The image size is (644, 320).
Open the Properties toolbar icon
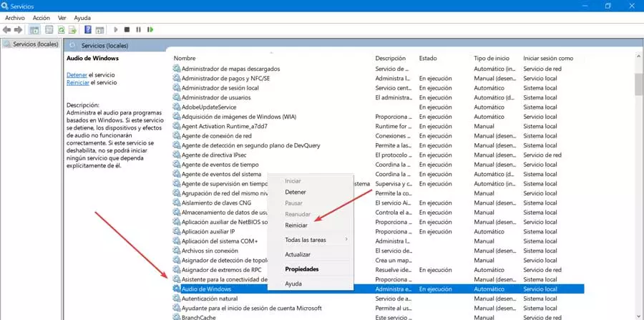click(x=49, y=29)
